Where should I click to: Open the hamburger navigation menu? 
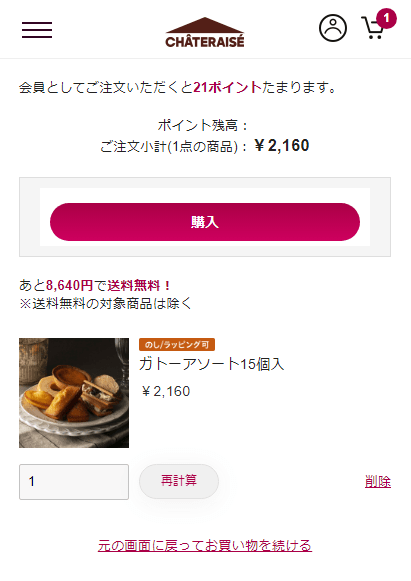tap(37, 30)
